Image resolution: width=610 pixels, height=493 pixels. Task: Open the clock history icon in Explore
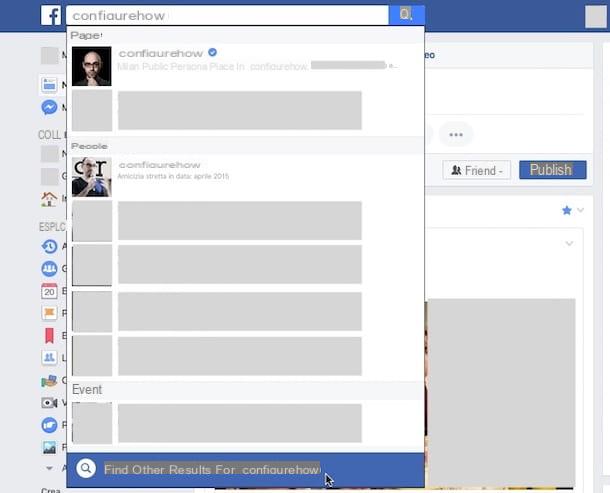pyautogui.click(x=49, y=246)
